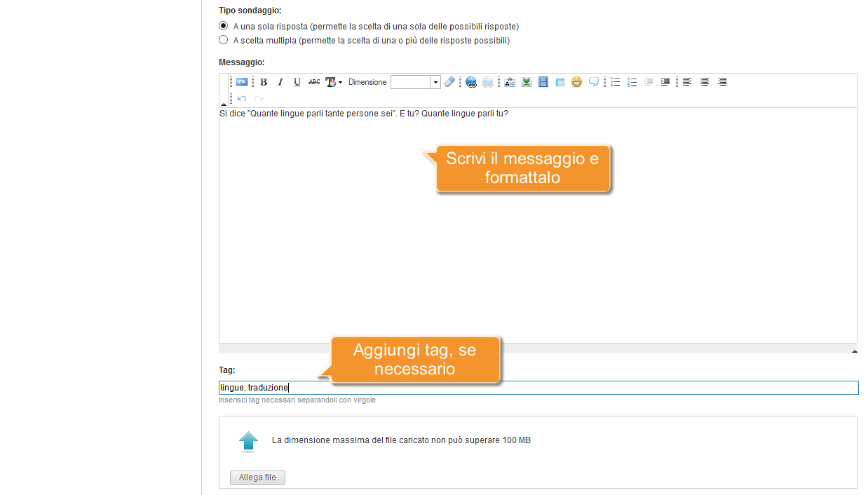Click the blue upload arrow icon
This screenshot has height=495, width=868.
(248, 441)
